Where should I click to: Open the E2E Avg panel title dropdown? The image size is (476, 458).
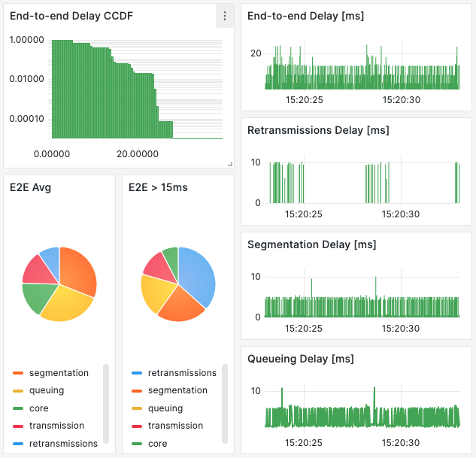[x=30, y=187]
